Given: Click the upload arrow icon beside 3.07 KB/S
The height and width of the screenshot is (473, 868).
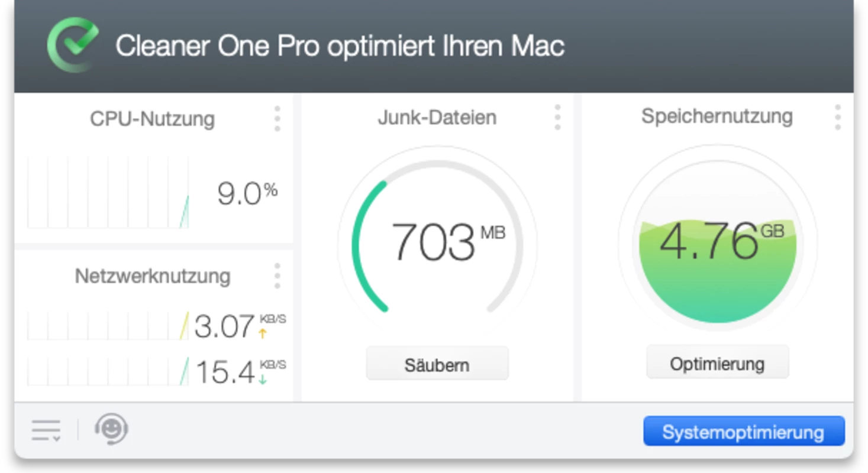Looking at the screenshot, I should [263, 333].
